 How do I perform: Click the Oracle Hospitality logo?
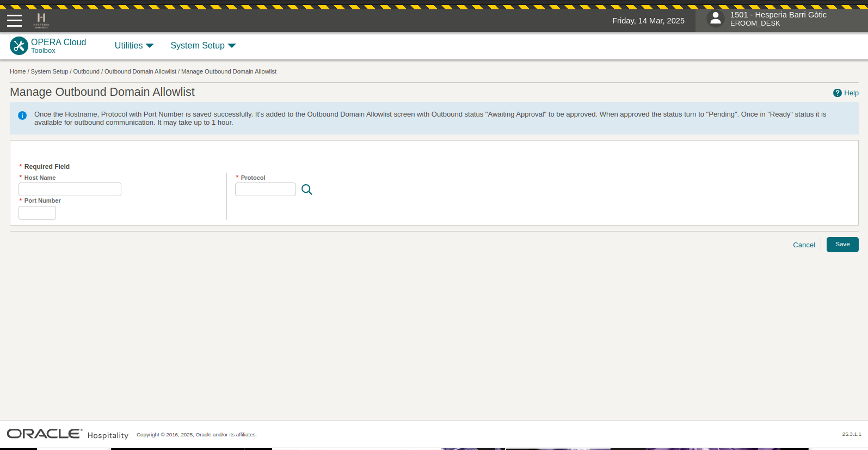click(x=67, y=434)
